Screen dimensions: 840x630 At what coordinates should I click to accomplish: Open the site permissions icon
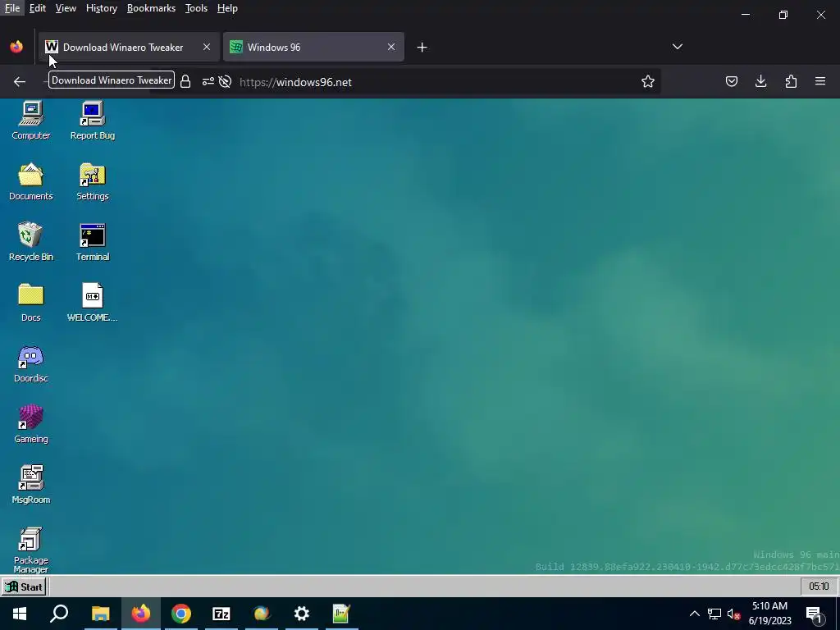(208, 81)
